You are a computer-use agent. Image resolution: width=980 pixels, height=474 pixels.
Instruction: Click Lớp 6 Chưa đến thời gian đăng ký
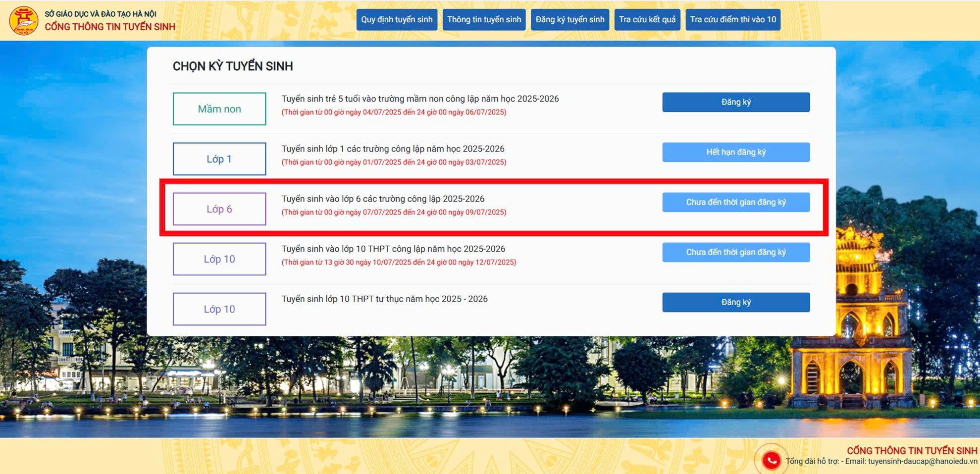click(x=735, y=202)
